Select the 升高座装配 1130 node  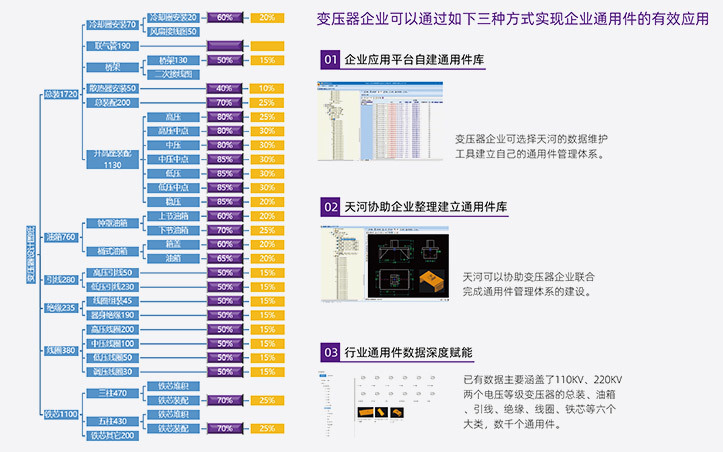pyautogui.click(x=113, y=159)
